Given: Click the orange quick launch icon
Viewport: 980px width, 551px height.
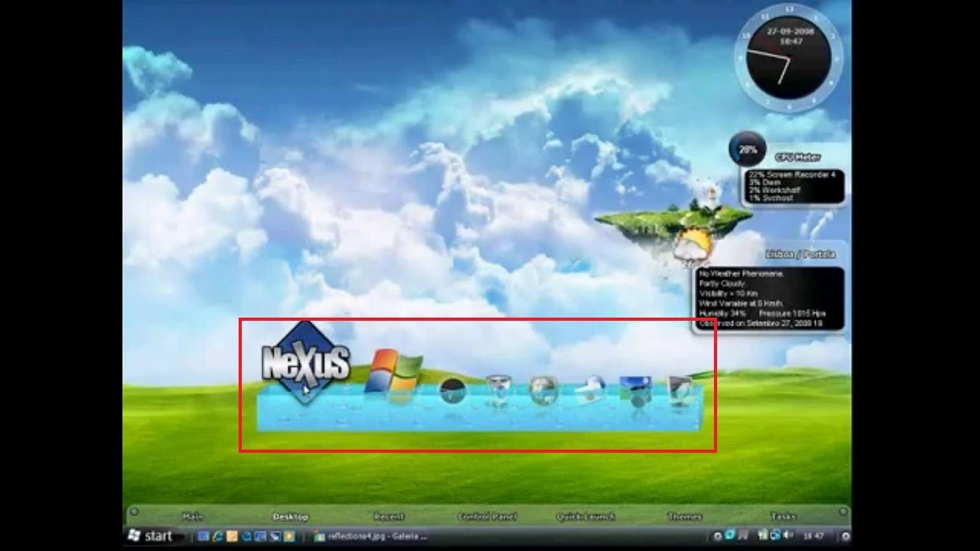Looking at the screenshot, I should (x=232, y=536).
